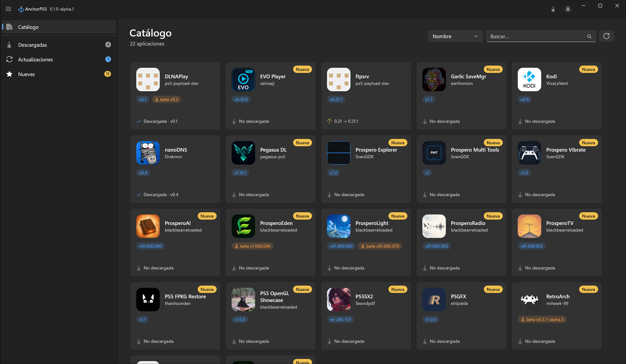Click the PS5 OpenGL Showcase thumbnail

pos(243,300)
